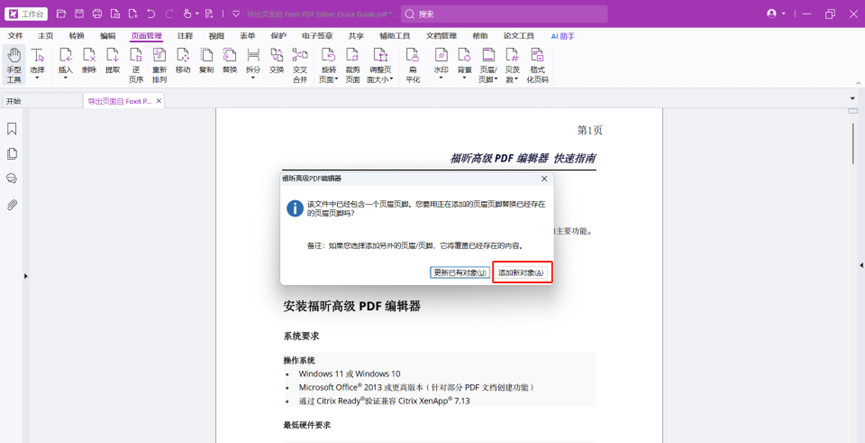Screen dimensions: 865x443
Task: Click the 搜索 search field
Action: tap(504, 14)
